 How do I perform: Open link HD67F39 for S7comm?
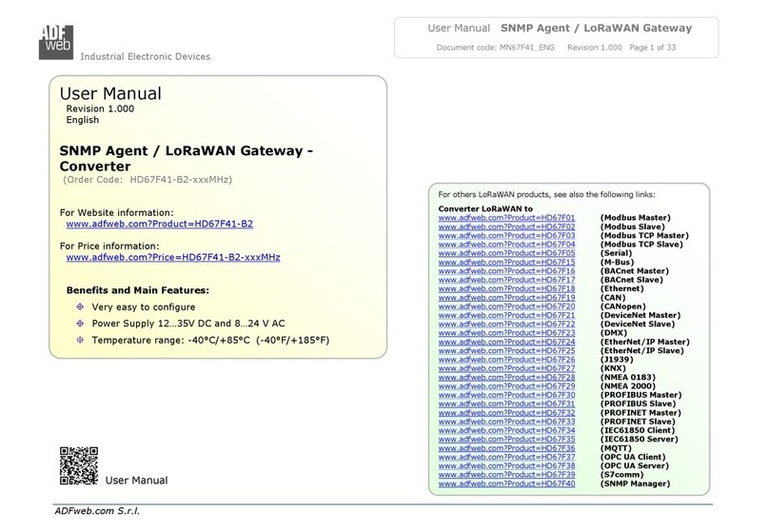pyautogui.click(x=506, y=474)
